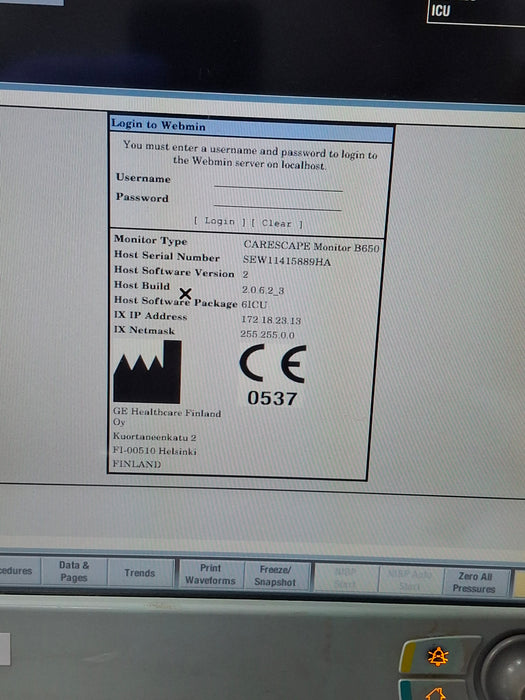This screenshot has height=700, width=525.
Task: Click the greyed NIBP Start key
Action: pyautogui.click(x=345, y=578)
